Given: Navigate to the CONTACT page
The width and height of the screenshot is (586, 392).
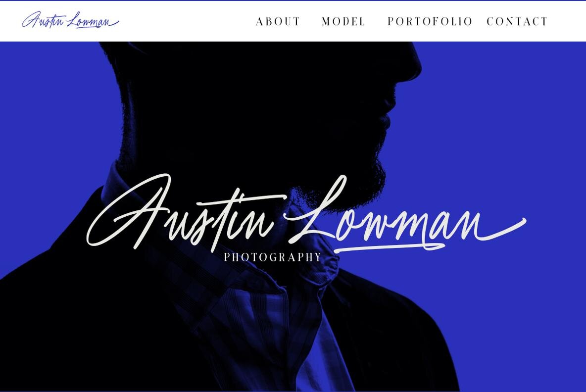Looking at the screenshot, I should [517, 21].
